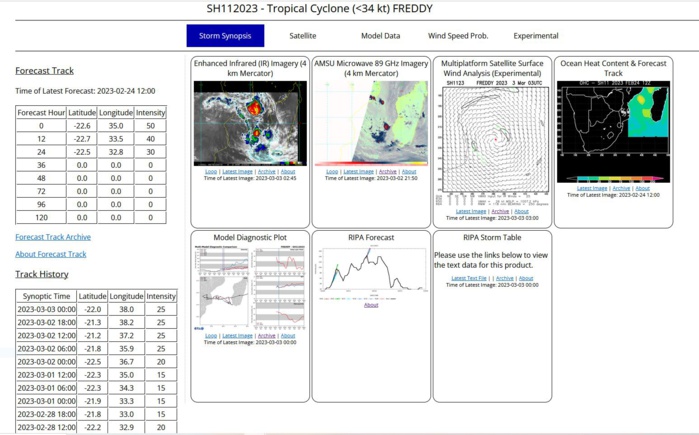Switch to the Experimental tab
Screen dimensions: 699x435
pos(536,36)
